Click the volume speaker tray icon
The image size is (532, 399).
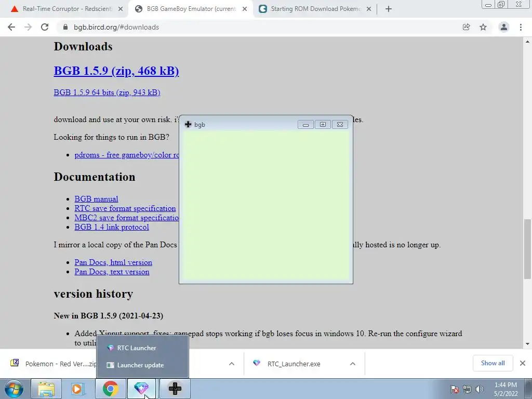click(x=479, y=389)
